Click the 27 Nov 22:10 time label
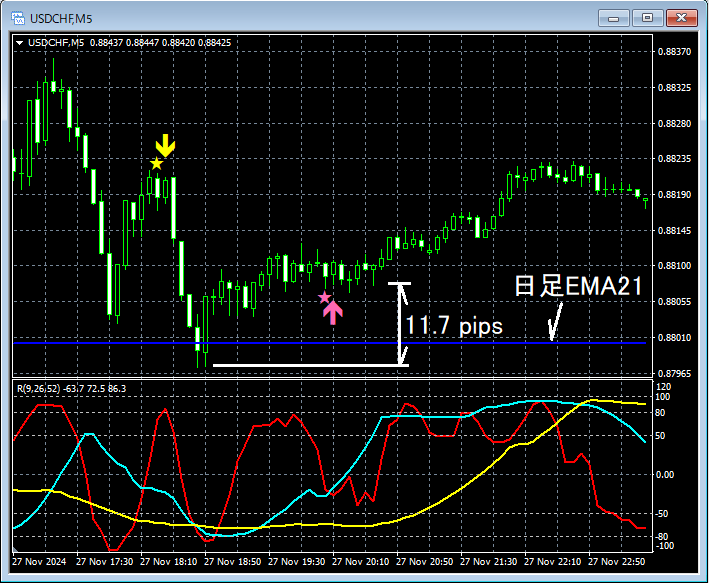Screen dimensions: 710x583 coord(553,562)
